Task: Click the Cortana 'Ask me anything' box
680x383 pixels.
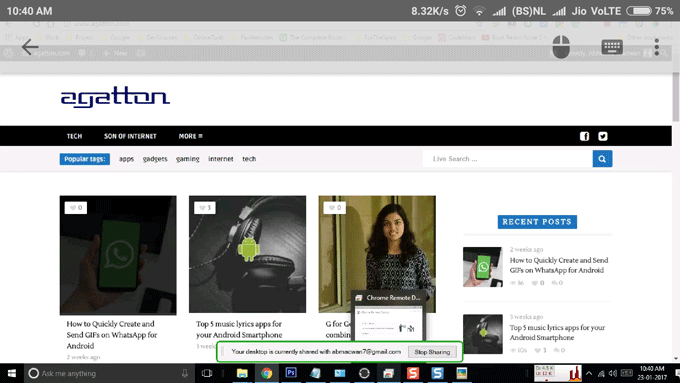Action: [108, 373]
